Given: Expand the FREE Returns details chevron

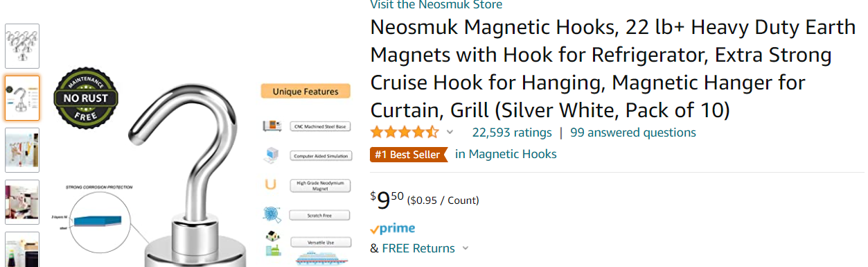Looking at the screenshot, I should [465, 248].
